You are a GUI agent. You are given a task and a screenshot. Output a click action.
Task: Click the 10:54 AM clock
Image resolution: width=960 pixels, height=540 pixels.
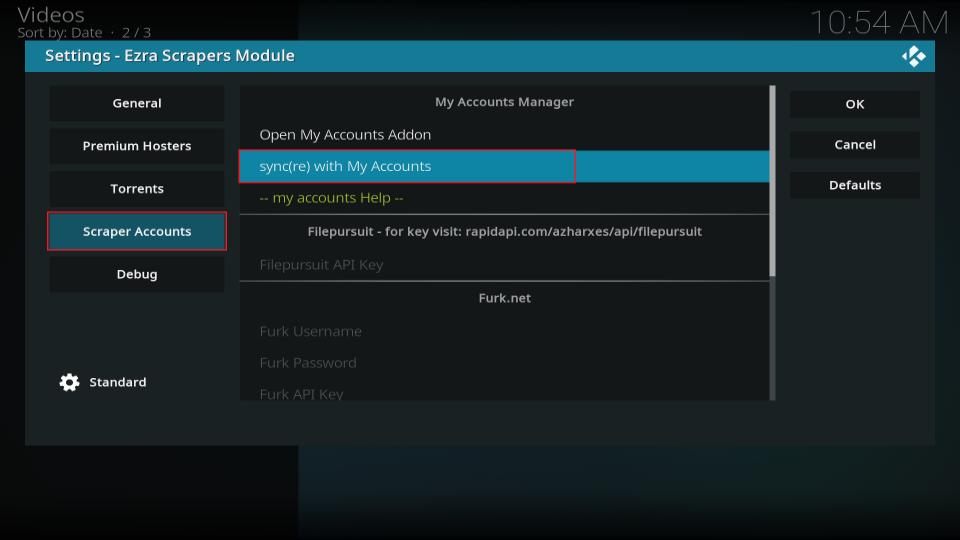click(879, 23)
